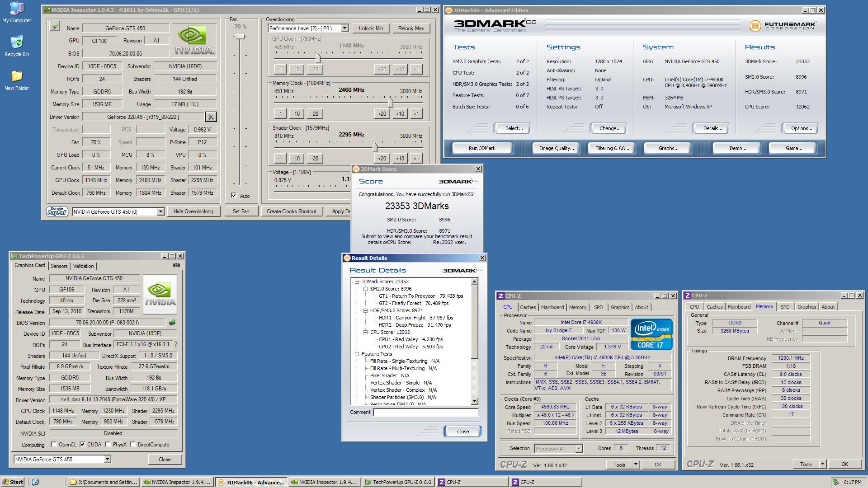
Task: Collapse the 3DMark Score tree node
Action: (x=357, y=282)
